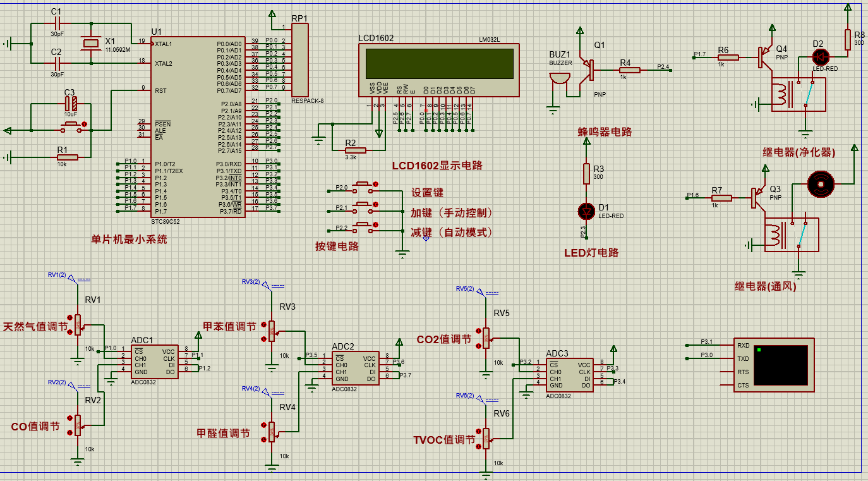Click the X1 crystal oscillator symbol

pos(92,43)
